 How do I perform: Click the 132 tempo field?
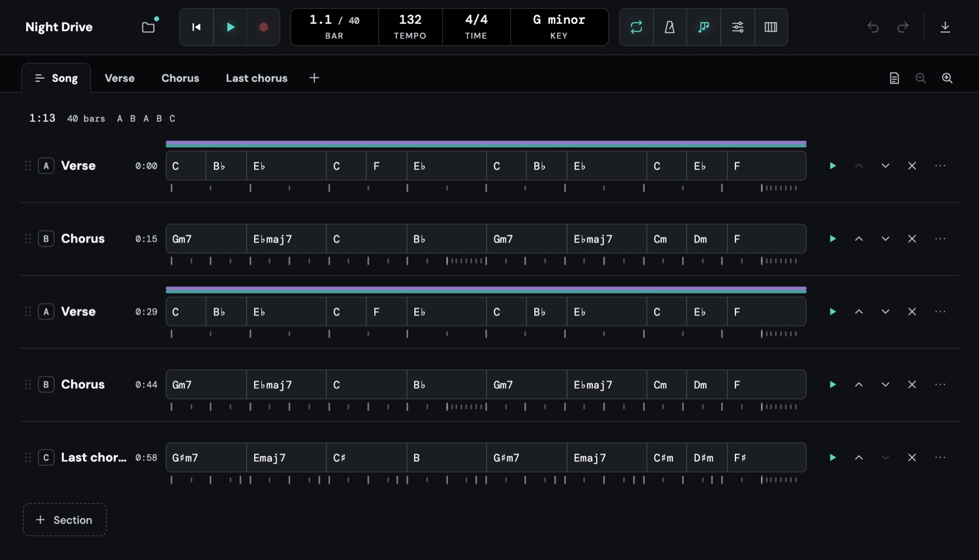click(x=410, y=27)
